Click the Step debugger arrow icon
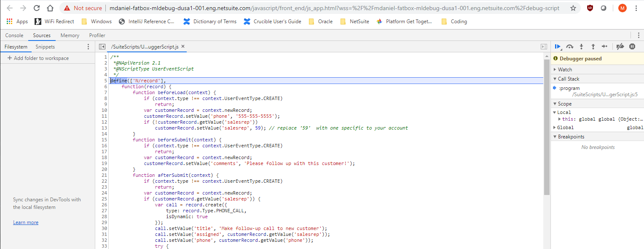 pyautogui.click(x=604, y=47)
